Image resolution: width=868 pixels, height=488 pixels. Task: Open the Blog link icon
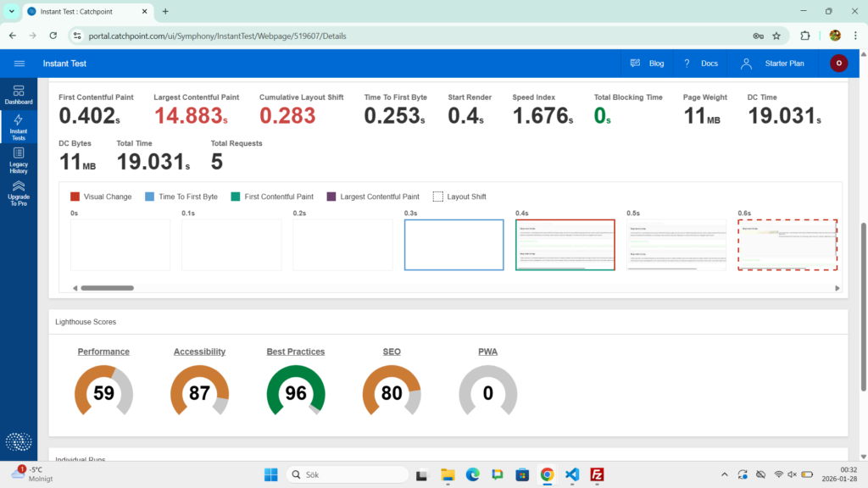[636, 64]
